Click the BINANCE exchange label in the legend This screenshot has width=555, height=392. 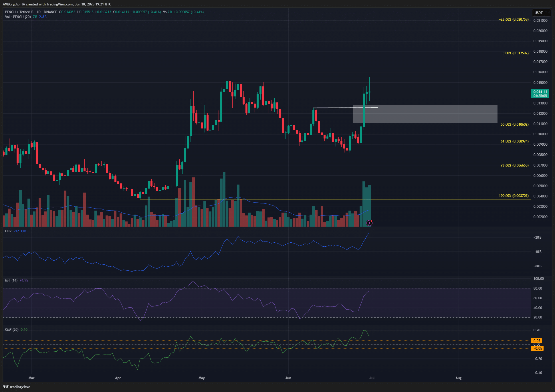50,12
